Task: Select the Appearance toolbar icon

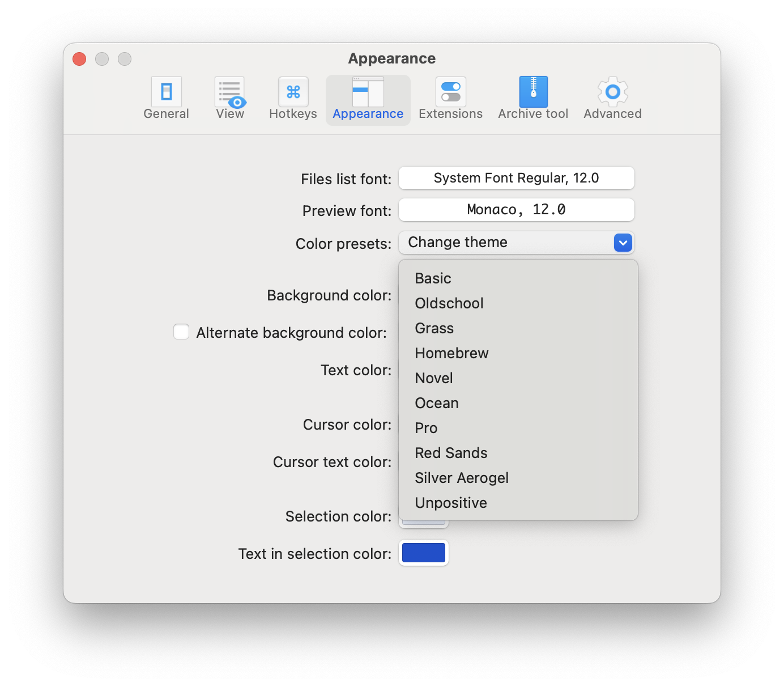Action: point(368,99)
